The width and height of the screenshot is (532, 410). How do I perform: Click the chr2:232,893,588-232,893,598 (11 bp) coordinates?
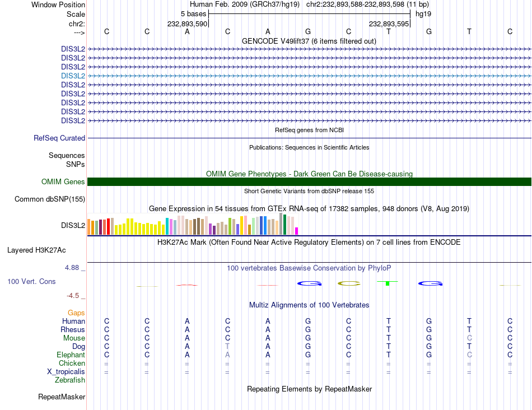click(367, 4)
